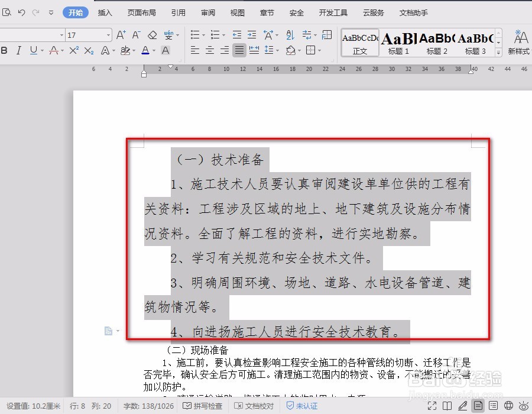Click 文档校对 in status bar

(x=254, y=406)
